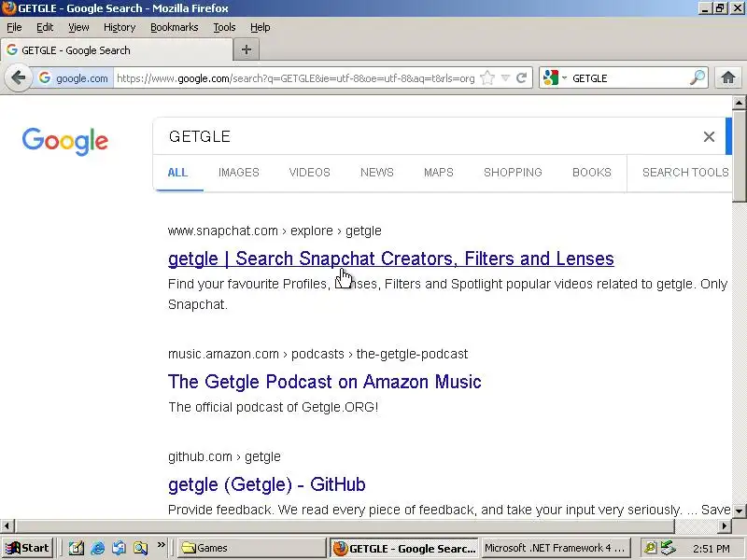Click the Back arrow button
The image size is (747, 560).
[18, 77]
